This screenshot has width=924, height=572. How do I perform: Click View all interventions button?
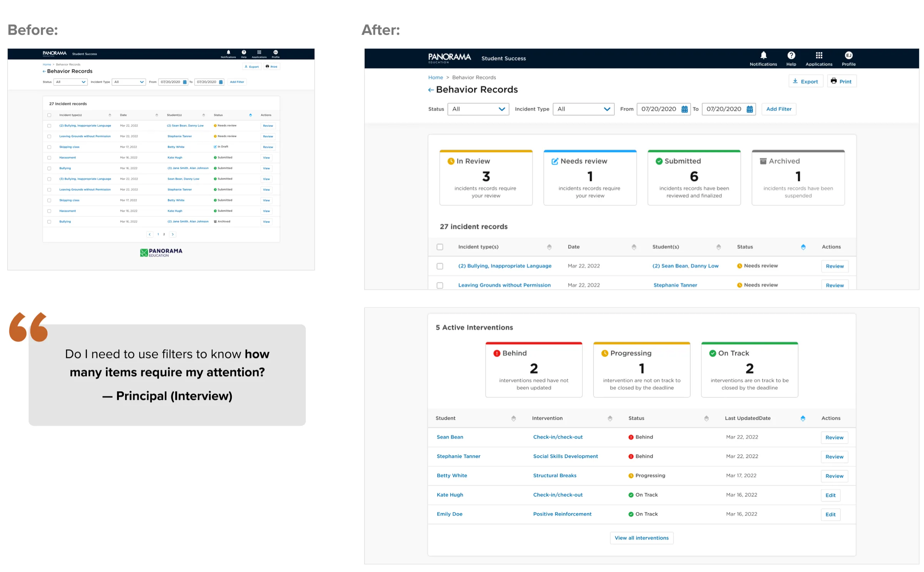(x=641, y=538)
